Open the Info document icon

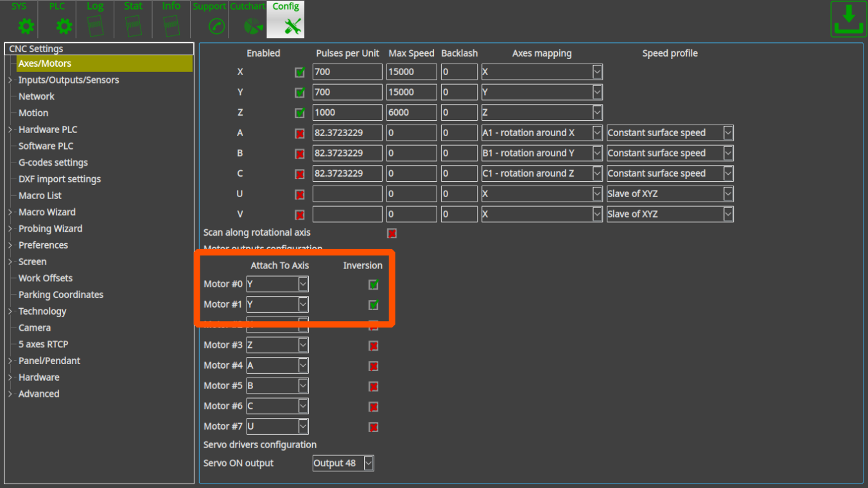[171, 26]
